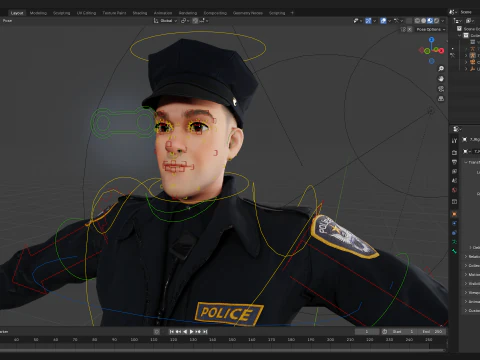Open the Scene properties tab
This screenshot has width=480, height=360.
click(454, 181)
